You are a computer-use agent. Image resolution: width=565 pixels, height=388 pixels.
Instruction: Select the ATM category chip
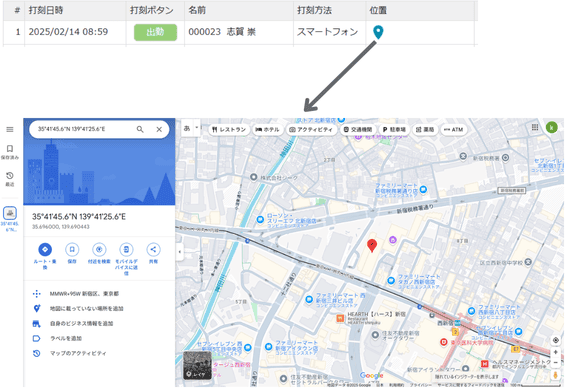pyautogui.click(x=454, y=130)
